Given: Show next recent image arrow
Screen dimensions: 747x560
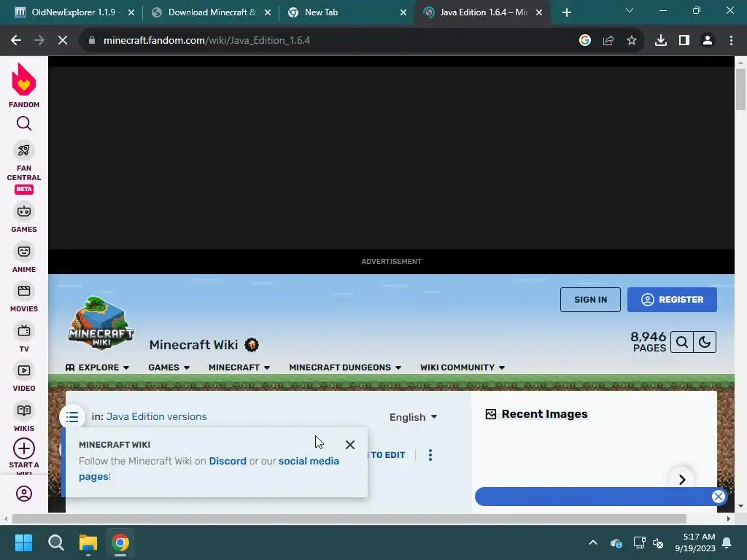Looking at the screenshot, I should tap(682, 480).
